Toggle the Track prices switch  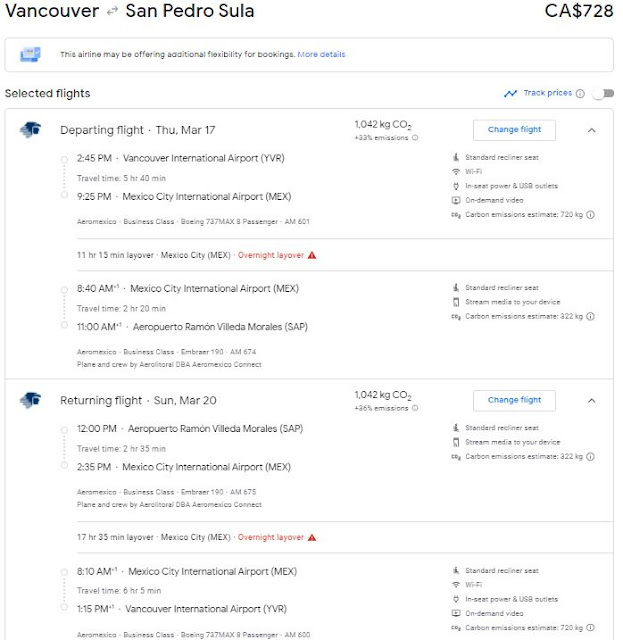603,93
